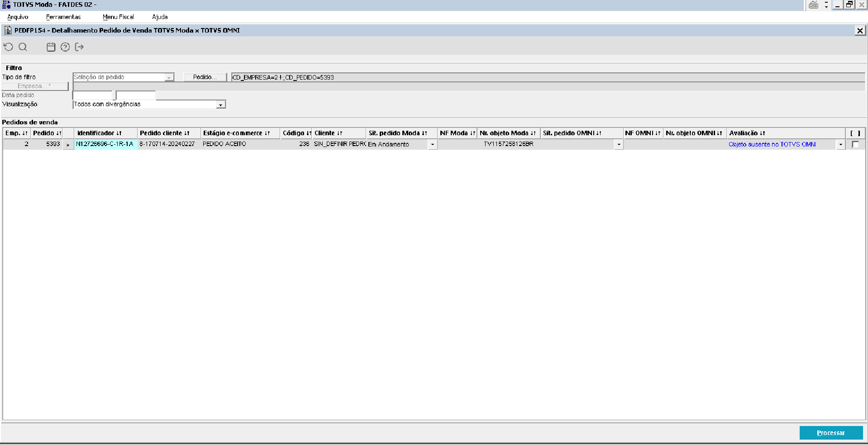Image resolution: width=868 pixels, height=445 pixels.
Task: Select the SIN_DEFINIR PEDRO client cell
Action: 339,144
